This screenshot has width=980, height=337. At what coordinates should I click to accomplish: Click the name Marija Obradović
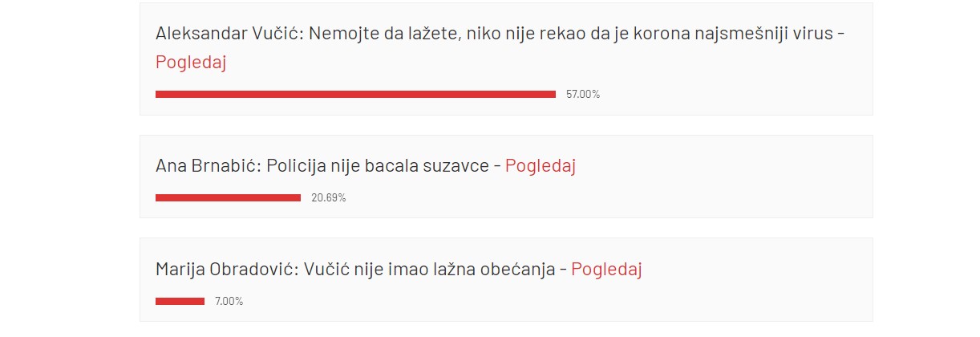click(225, 270)
